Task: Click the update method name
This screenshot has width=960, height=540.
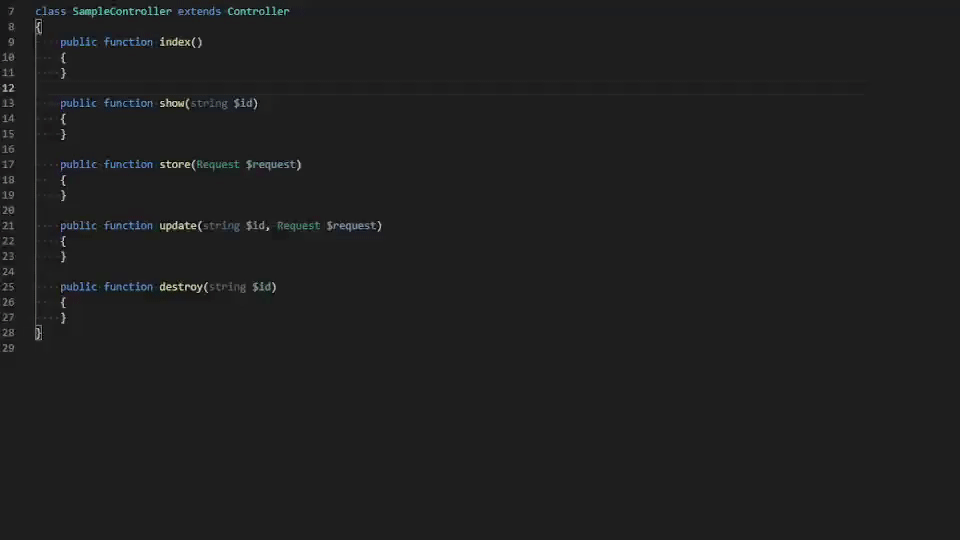Action: [178, 225]
